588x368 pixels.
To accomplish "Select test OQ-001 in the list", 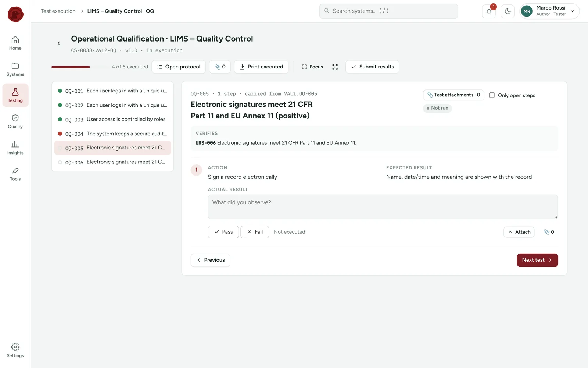I will pos(112,91).
